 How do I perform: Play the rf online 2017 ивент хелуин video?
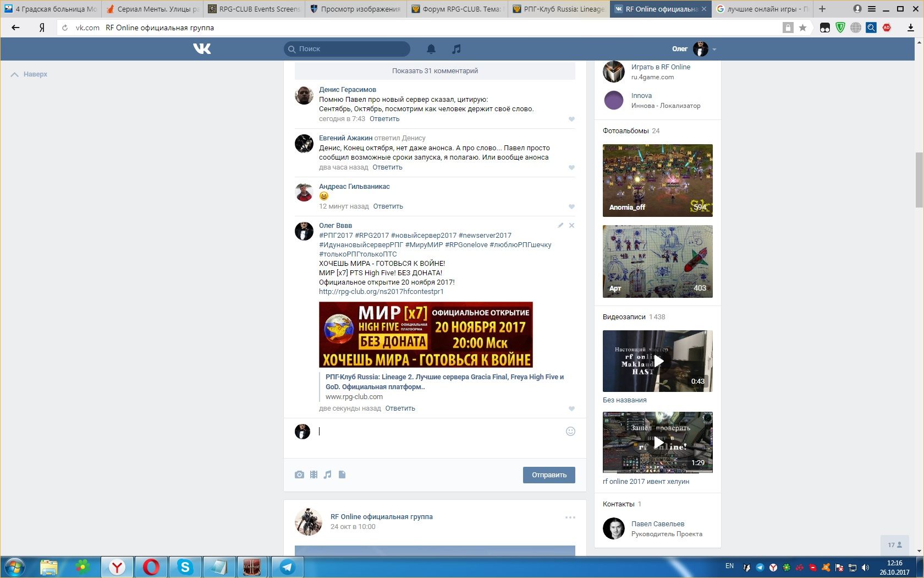point(658,443)
